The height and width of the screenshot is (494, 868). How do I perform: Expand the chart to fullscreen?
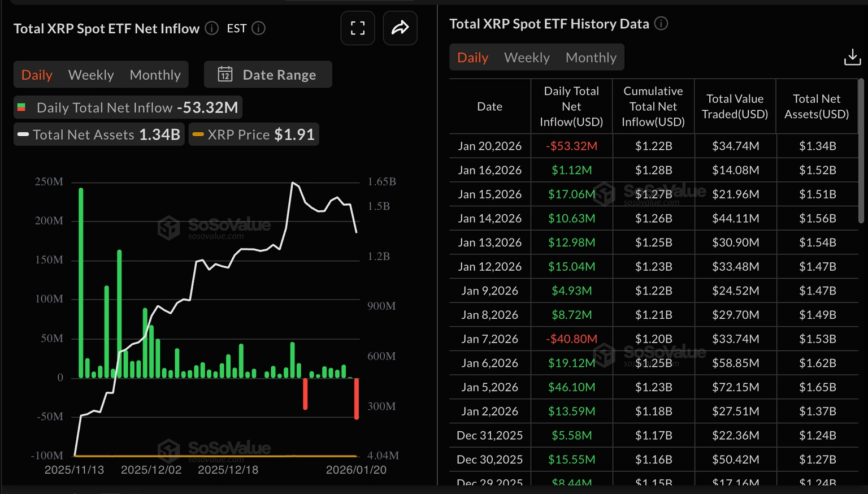[x=358, y=28]
